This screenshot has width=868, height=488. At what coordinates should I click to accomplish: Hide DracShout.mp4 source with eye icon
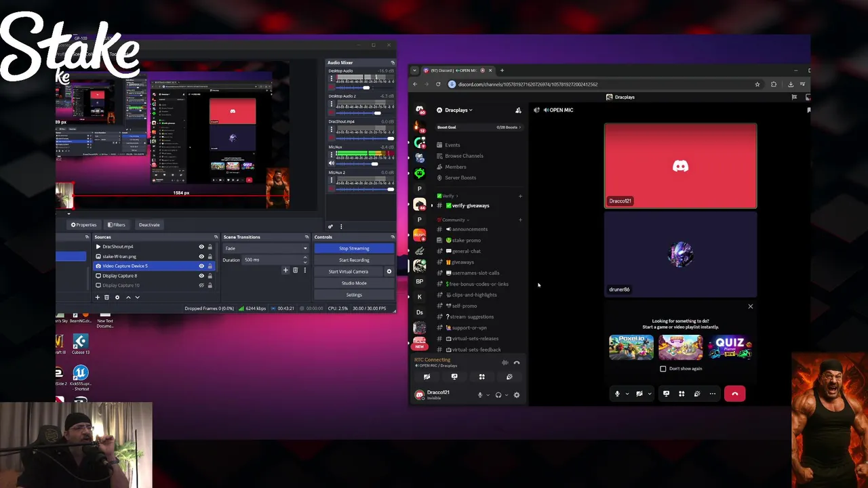[201, 247]
